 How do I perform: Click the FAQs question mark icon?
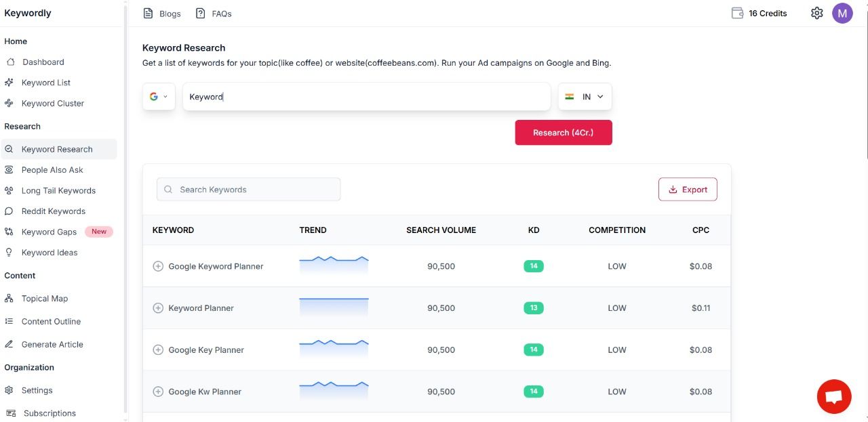tap(200, 14)
